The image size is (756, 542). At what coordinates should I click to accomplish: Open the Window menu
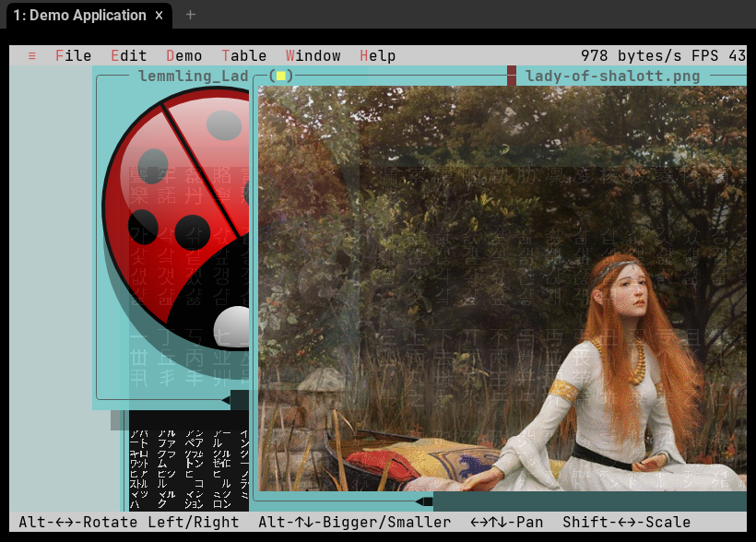313,56
